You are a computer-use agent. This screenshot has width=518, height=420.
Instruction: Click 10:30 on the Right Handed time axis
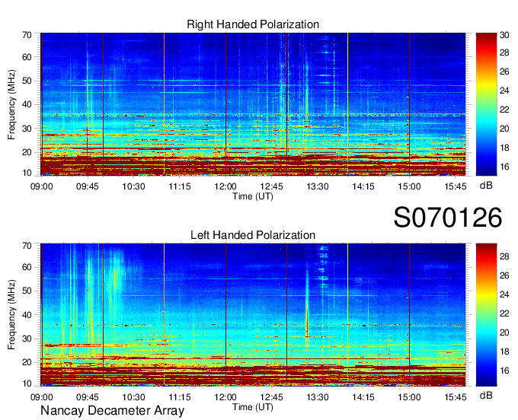(133, 186)
